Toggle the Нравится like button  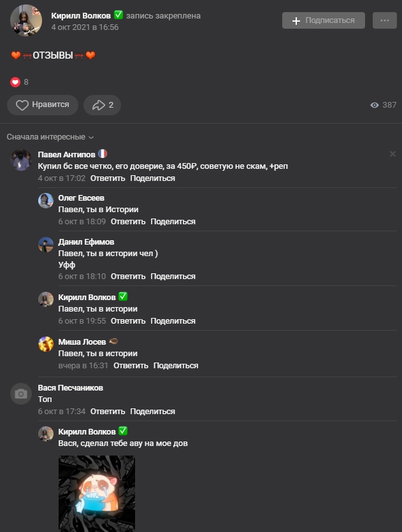tap(43, 105)
